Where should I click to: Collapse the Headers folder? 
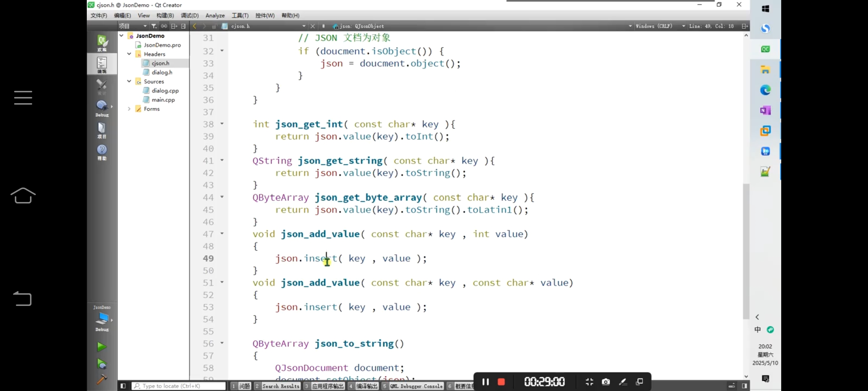(x=129, y=54)
